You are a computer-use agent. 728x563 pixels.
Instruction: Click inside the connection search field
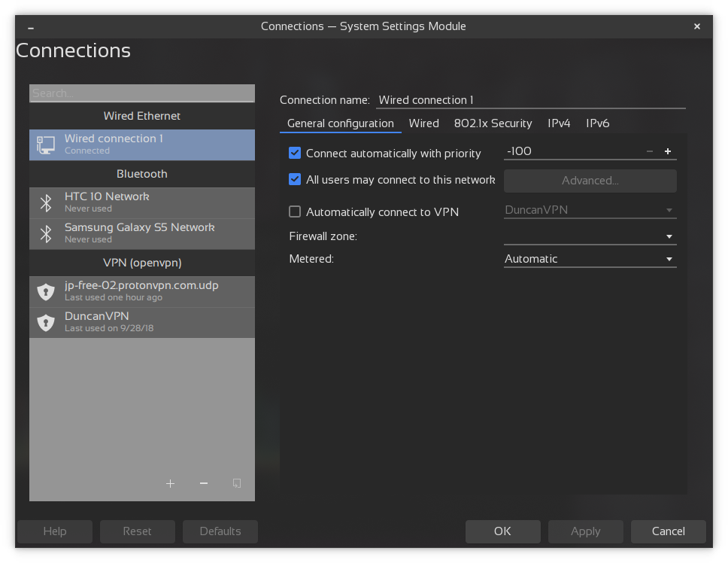(141, 93)
